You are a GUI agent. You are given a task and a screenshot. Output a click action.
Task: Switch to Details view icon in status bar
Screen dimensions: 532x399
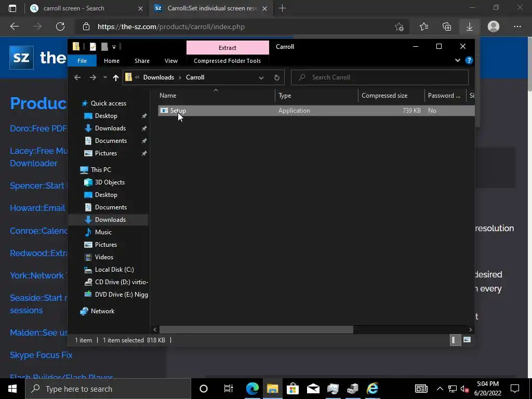click(455, 340)
